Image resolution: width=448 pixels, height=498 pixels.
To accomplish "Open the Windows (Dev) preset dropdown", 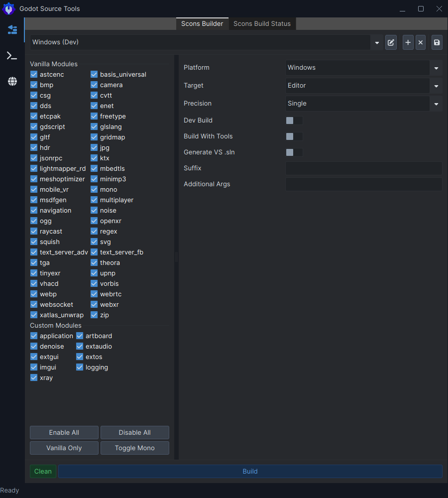I will [x=206, y=42].
